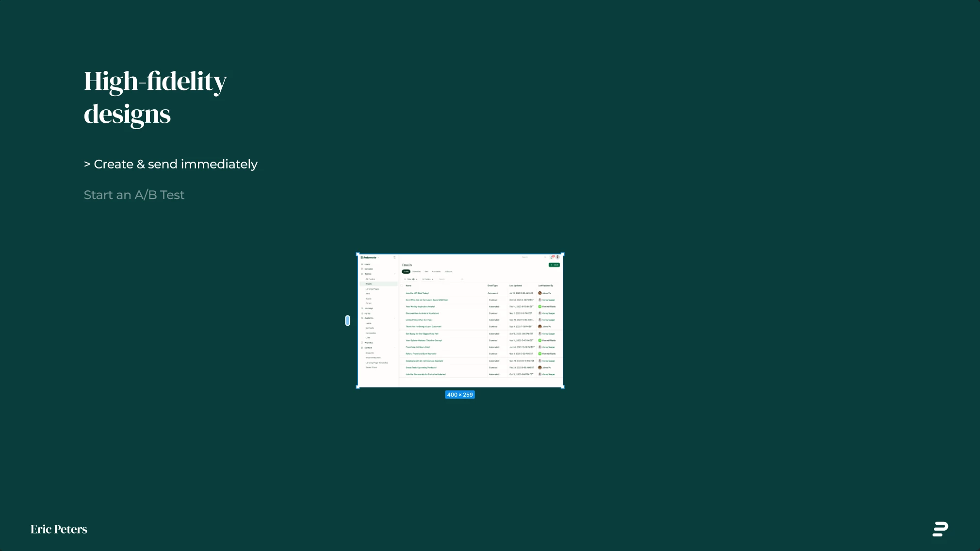980x551 pixels.
Task: Click the 'Eric Peters' name in the footer
Action: tap(59, 529)
